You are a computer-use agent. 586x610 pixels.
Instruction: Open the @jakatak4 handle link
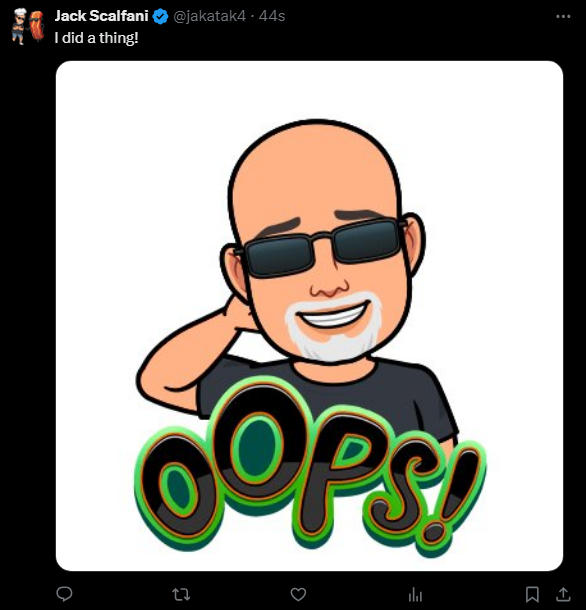[209, 16]
